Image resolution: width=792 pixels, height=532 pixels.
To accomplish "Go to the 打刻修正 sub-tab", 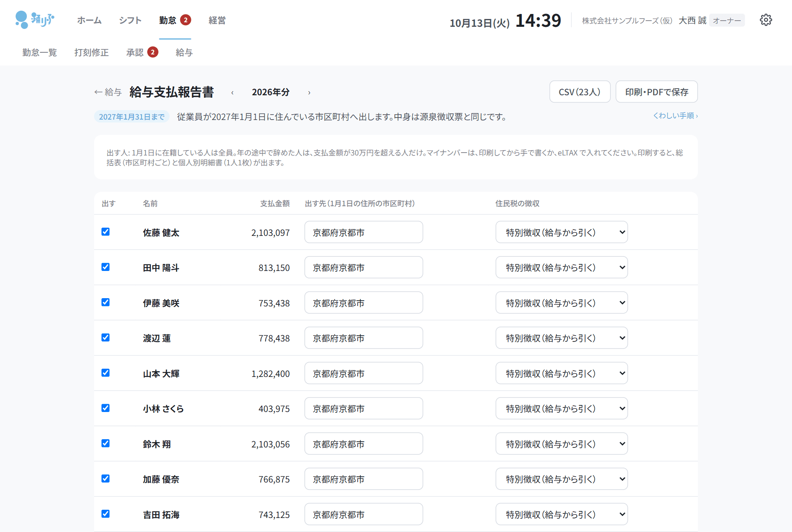I will pyautogui.click(x=92, y=52).
